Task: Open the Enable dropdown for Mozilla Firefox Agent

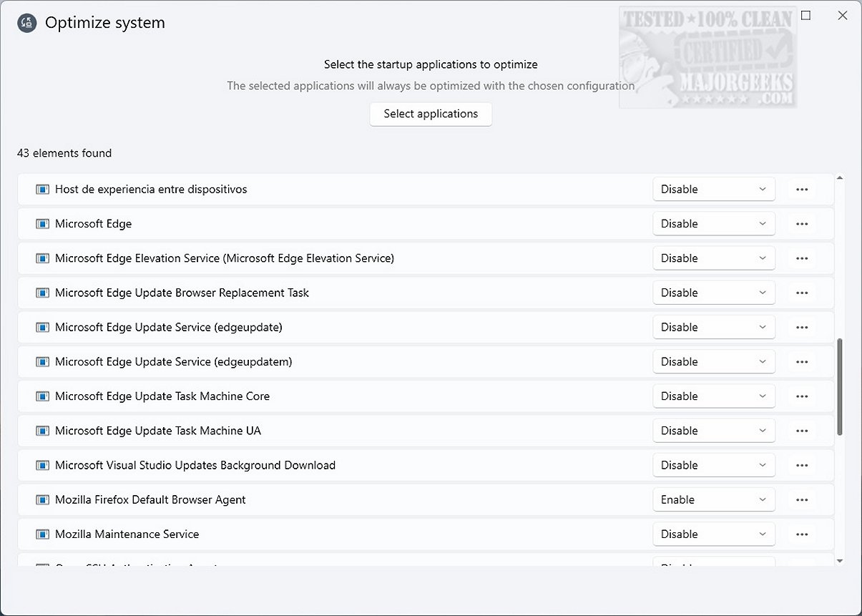Action: click(x=713, y=500)
